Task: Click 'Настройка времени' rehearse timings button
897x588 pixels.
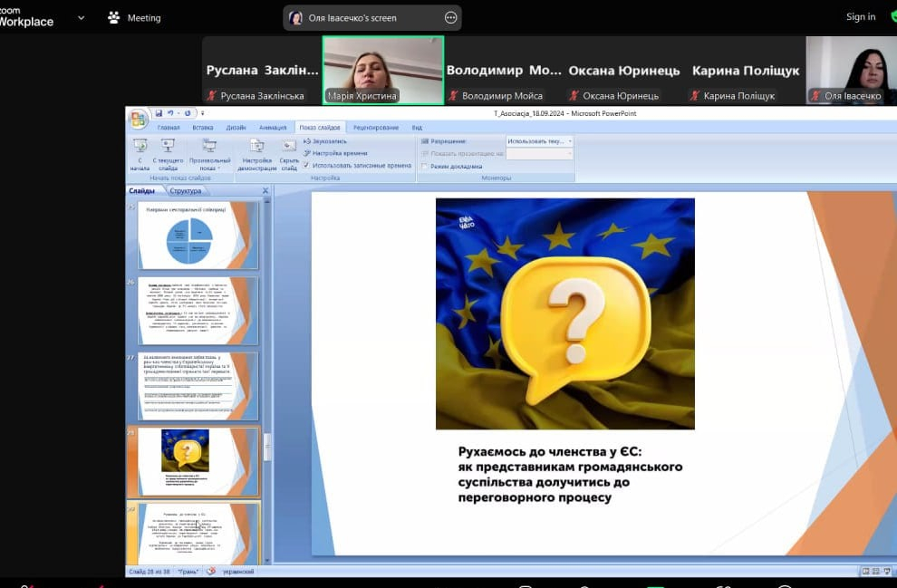Action: pyautogui.click(x=337, y=153)
